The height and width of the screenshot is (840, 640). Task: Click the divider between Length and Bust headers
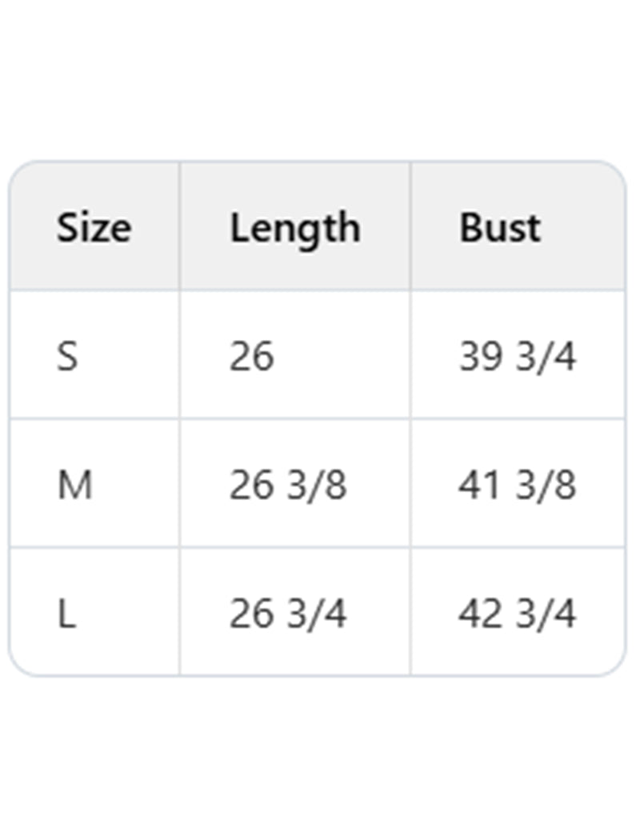[410, 226]
